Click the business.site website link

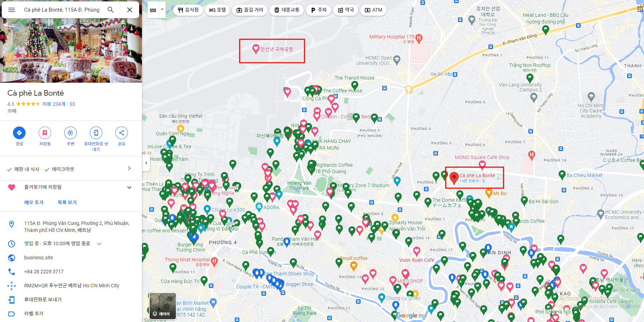click(39, 258)
